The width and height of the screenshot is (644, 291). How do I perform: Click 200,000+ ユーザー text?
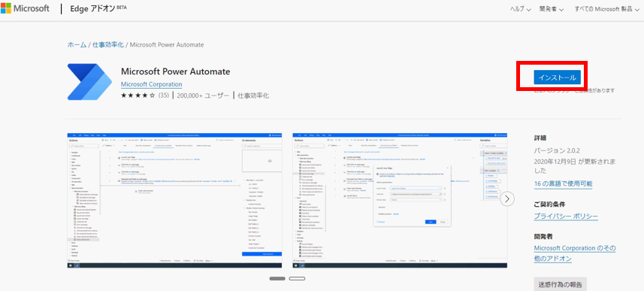click(203, 95)
